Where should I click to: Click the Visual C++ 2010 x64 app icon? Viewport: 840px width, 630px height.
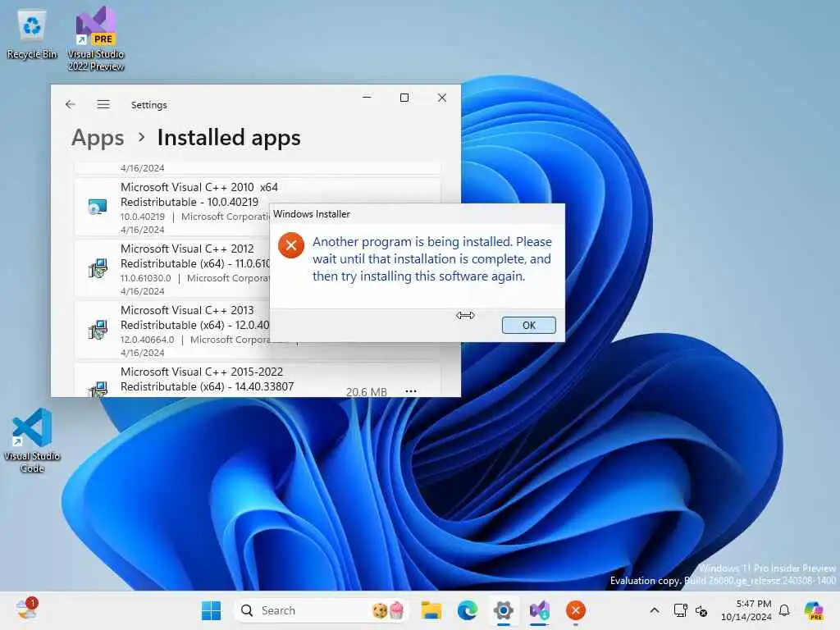98,206
